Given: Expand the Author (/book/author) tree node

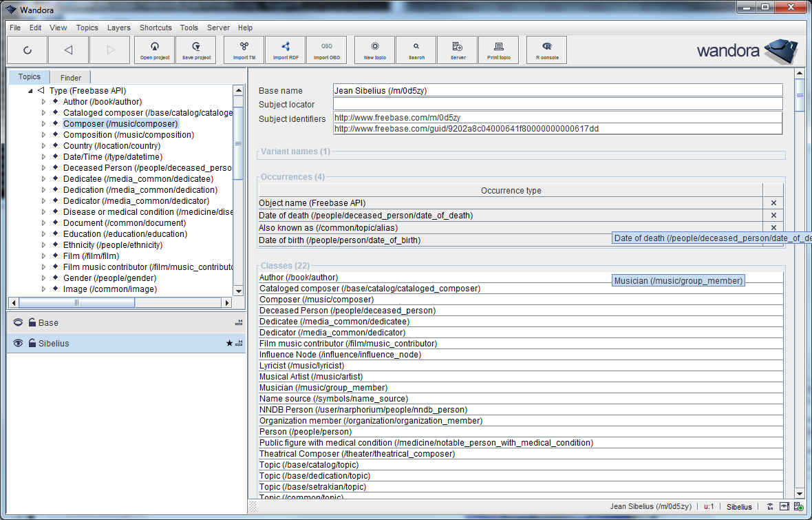Looking at the screenshot, I should [x=44, y=102].
